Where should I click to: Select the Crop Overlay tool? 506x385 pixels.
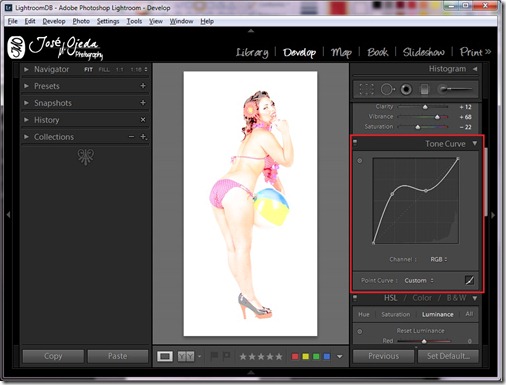point(366,89)
